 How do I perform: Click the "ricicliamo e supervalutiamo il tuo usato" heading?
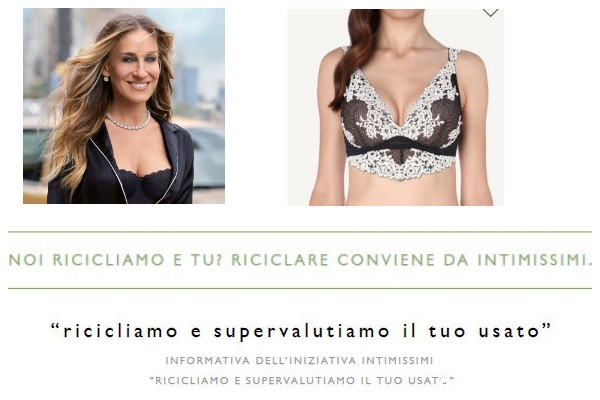(301, 331)
